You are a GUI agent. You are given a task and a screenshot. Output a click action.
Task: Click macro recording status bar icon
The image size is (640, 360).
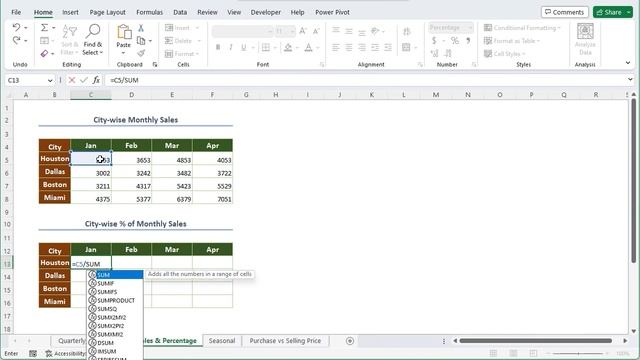(33, 353)
